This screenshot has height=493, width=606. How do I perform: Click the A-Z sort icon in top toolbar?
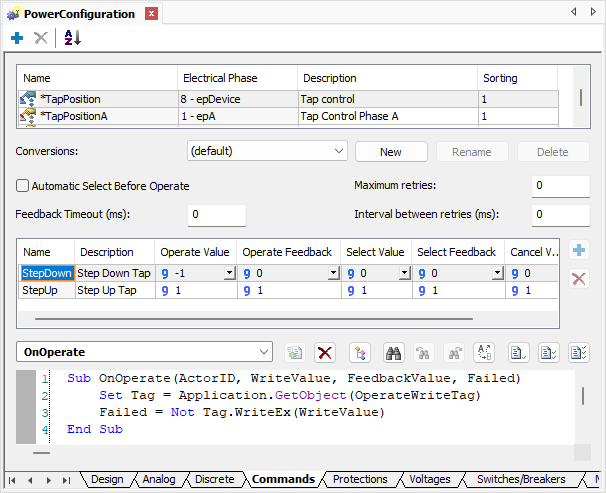point(72,38)
